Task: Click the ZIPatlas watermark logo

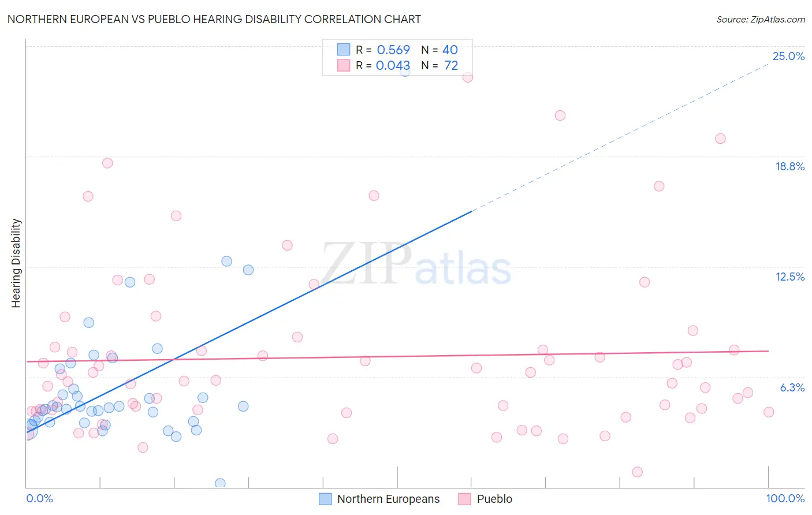Action: pyautogui.click(x=416, y=264)
